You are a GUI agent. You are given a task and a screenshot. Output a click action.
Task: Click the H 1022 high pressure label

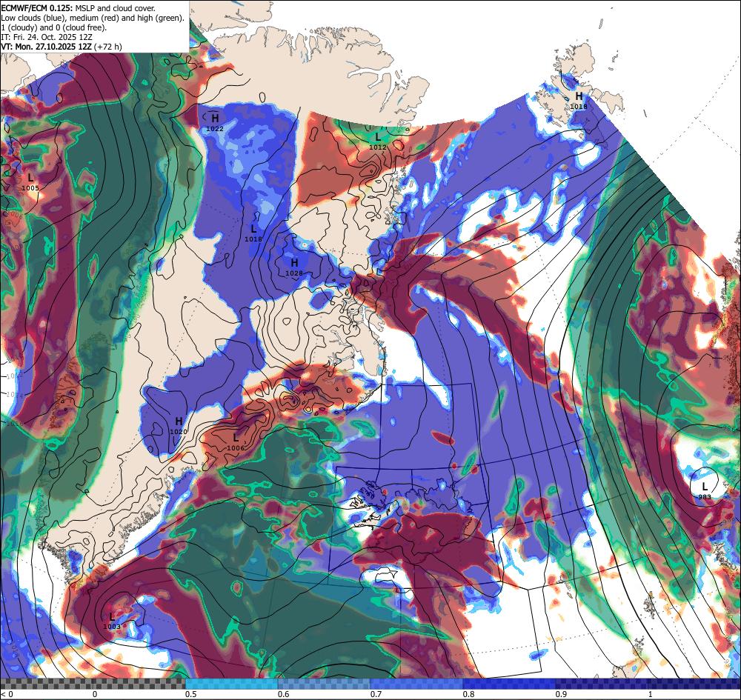point(215,122)
